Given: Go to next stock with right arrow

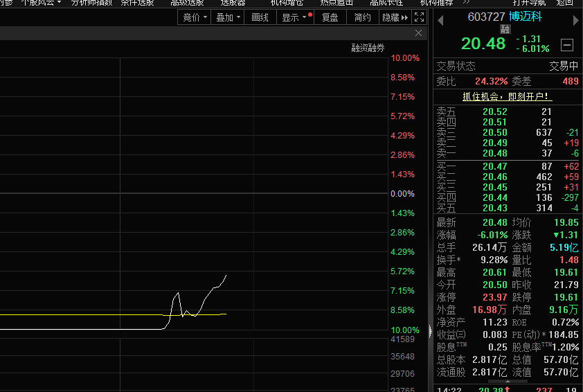Looking at the screenshot, I should click(575, 21).
